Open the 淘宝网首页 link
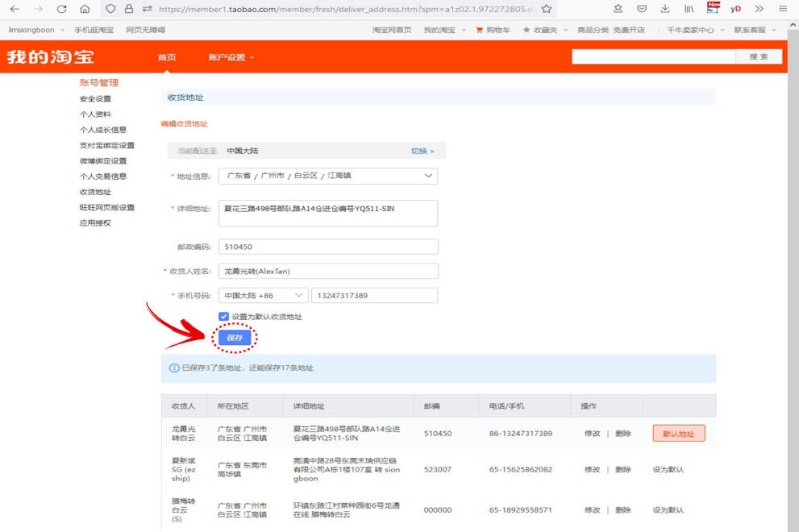 coord(391,30)
